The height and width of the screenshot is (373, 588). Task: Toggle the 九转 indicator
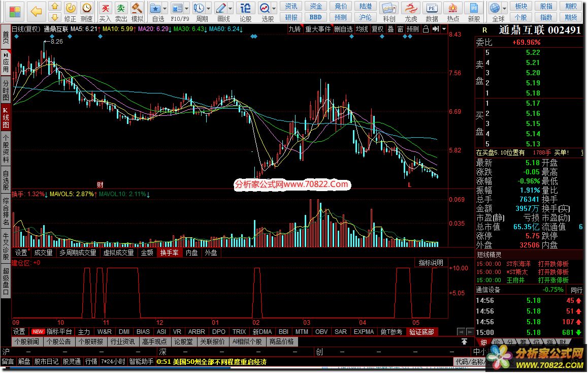pyautogui.click(x=295, y=29)
